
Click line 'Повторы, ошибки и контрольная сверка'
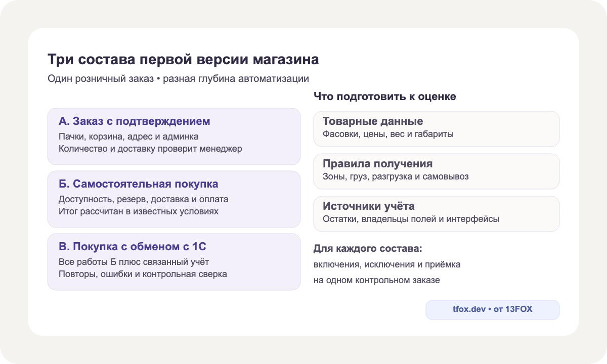[143, 274]
